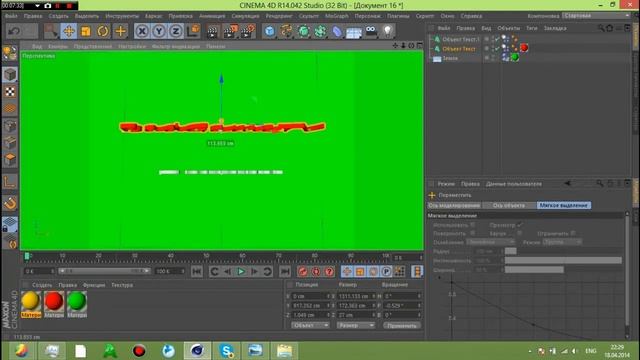Toggle Z axis lock
This screenshot has height=360, width=640.
pos(176,31)
